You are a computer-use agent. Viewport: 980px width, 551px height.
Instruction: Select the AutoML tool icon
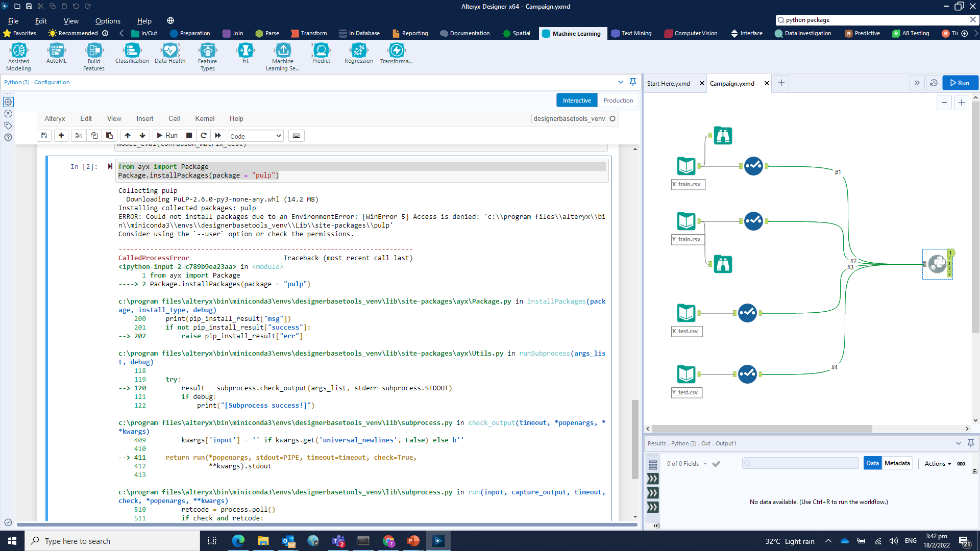pos(56,51)
